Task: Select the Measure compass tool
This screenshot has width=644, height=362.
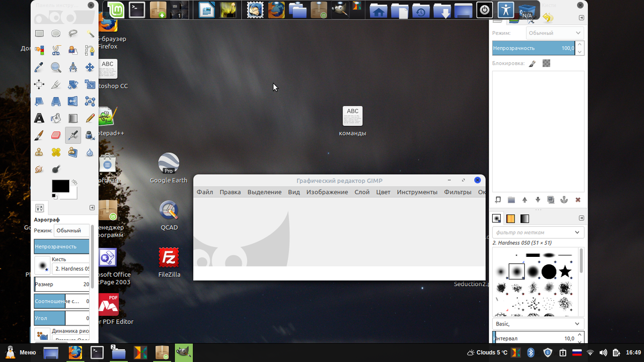Action: tap(73, 68)
